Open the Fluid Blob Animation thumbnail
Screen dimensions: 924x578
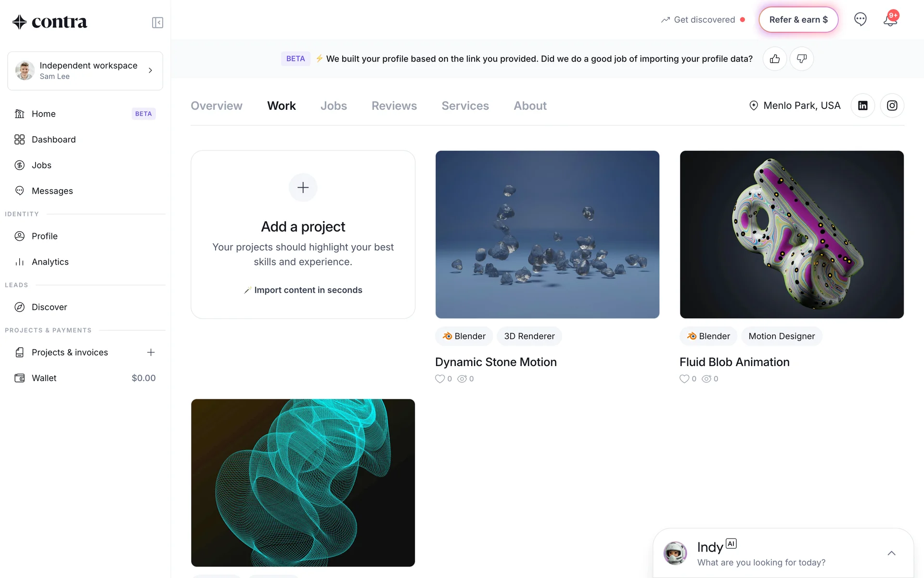[791, 235]
